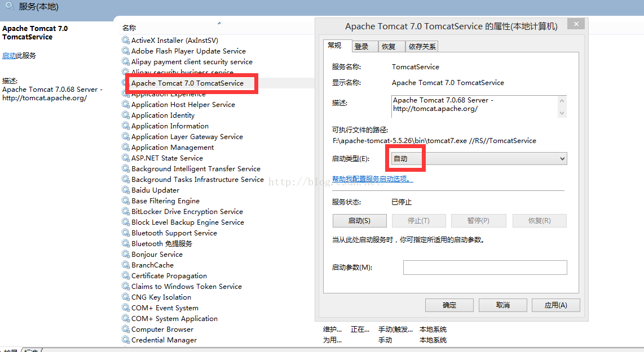
Task: Click in the 启动参数(M) input field
Action: tap(485, 268)
